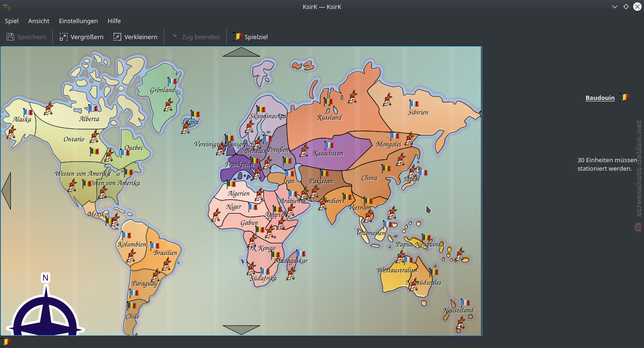This screenshot has width=644, height=348.
Task: Select the Belgian flag in China
Action: click(386, 168)
